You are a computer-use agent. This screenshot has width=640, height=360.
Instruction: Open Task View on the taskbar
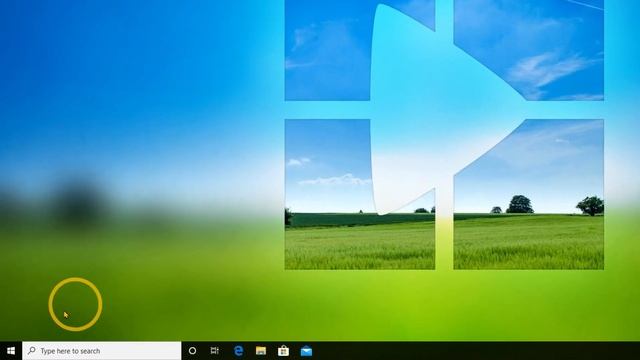pyautogui.click(x=215, y=351)
